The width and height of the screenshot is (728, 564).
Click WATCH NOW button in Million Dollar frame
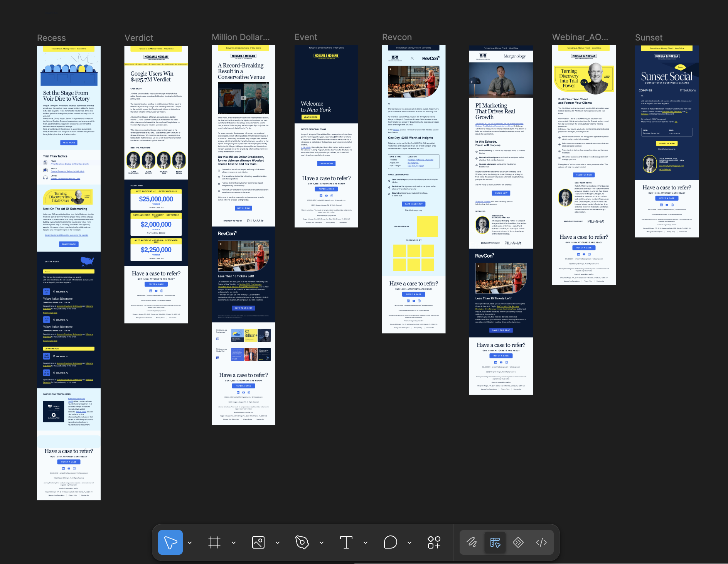pos(243,208)
